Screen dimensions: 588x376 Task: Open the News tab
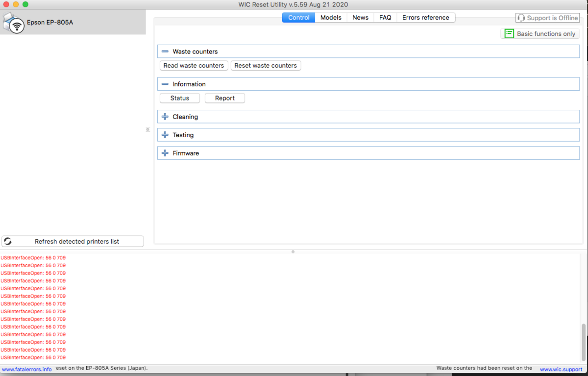(360, 18)
